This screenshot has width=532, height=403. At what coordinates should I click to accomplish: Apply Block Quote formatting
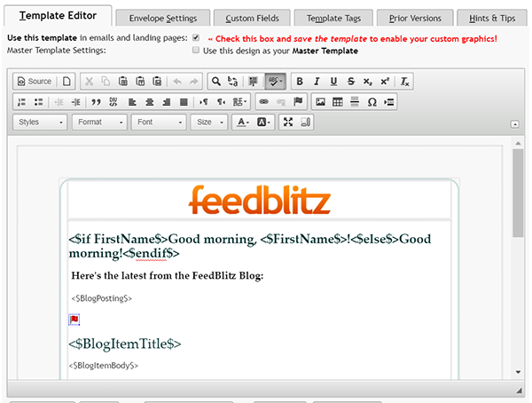pos(96,102)
